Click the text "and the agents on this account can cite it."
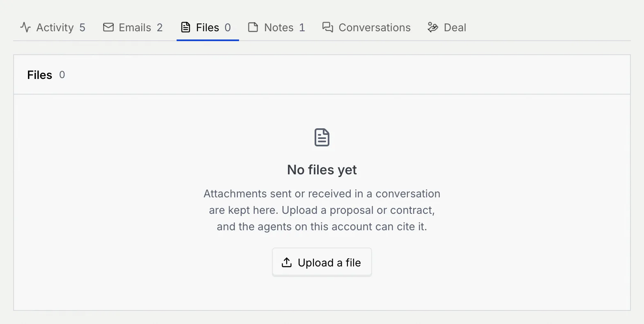The width and height of the screenshot is (644, 324). point(322,227)
